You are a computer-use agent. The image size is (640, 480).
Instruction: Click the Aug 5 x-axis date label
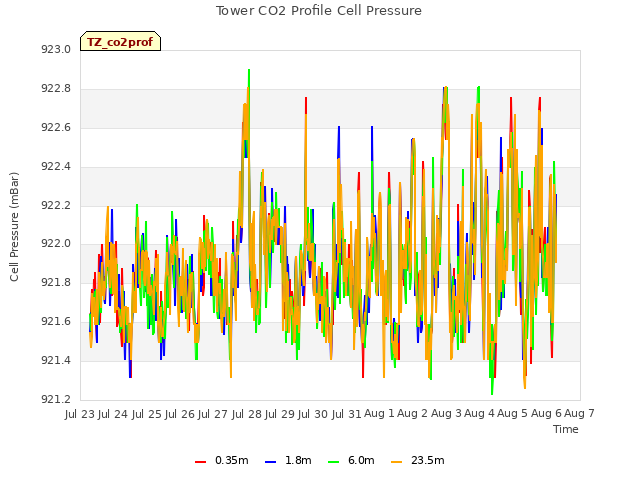click(x=512, y=414)
